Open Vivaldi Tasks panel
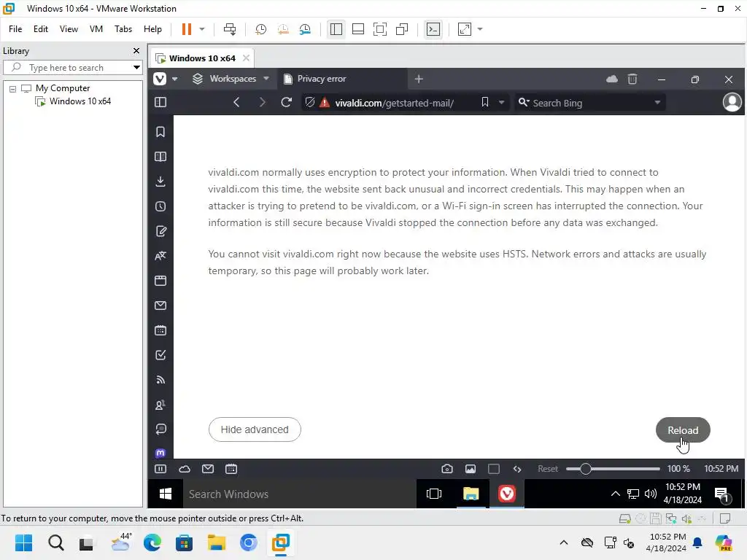This screenshot has width=747, height=560. point(160,355)
